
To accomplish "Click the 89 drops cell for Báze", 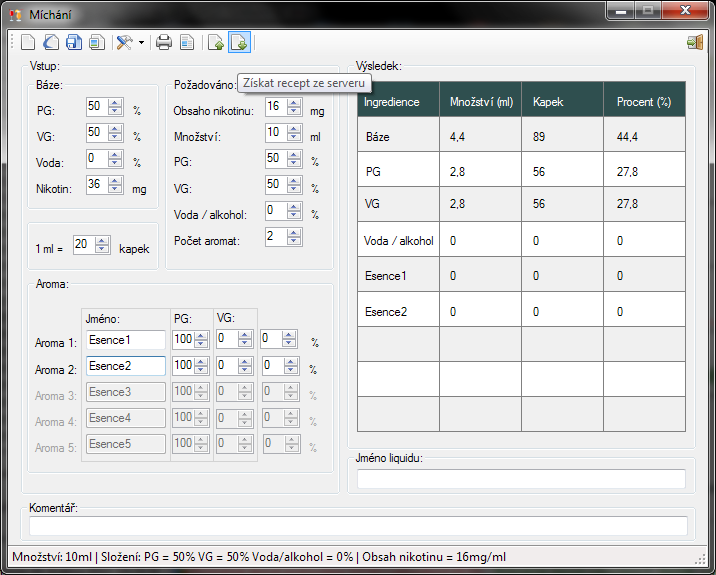I will 563,135.
